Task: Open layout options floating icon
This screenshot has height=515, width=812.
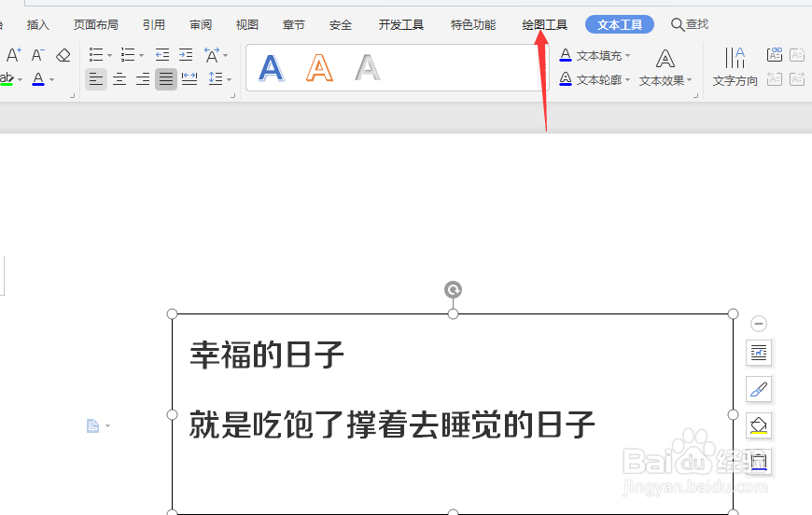Action: [759, 353]
